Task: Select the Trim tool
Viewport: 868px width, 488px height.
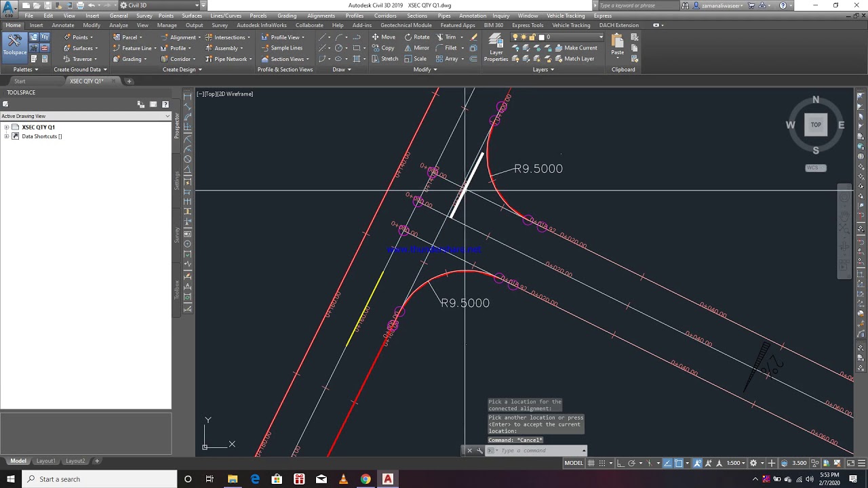Action: pyautogui.click(x=446, y=37)
